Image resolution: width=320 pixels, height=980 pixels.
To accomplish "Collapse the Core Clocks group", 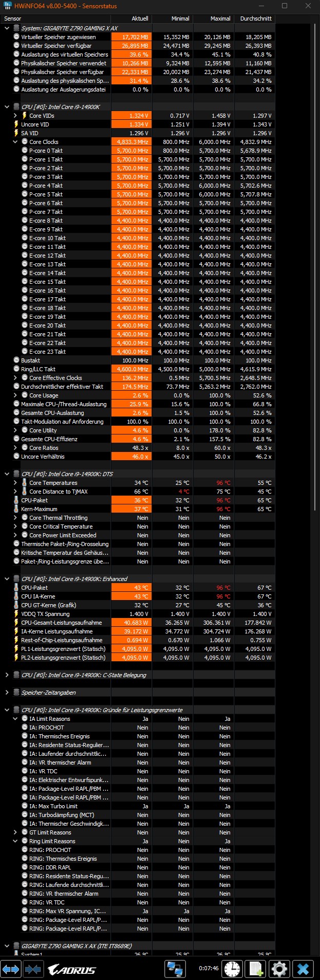I will point(15,142).
